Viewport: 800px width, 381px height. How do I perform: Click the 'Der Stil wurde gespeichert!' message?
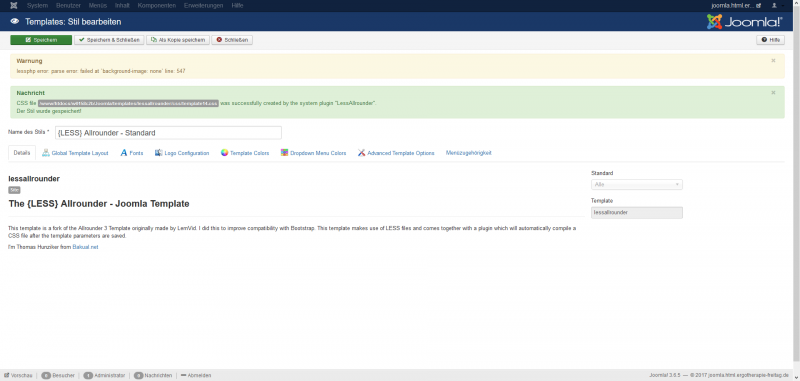49,111
